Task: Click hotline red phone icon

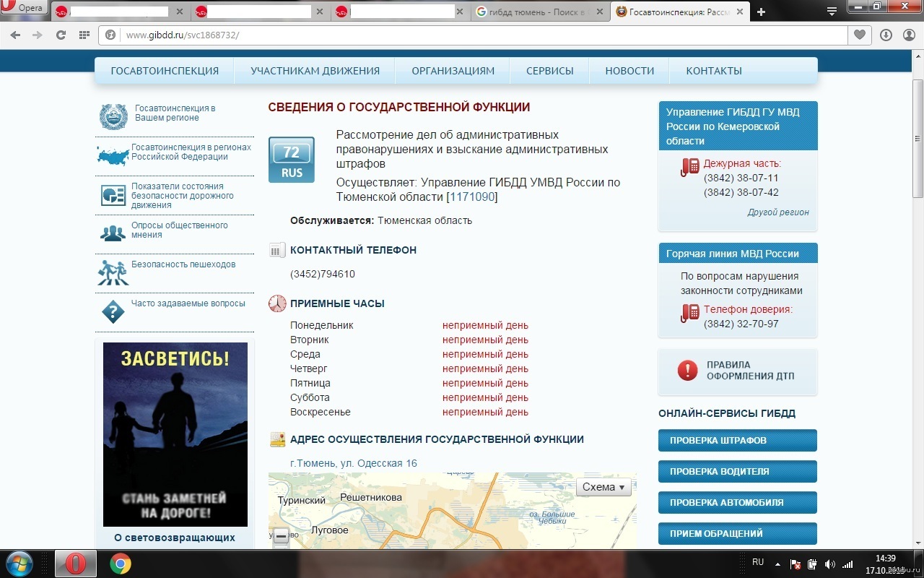Action: 690,313
